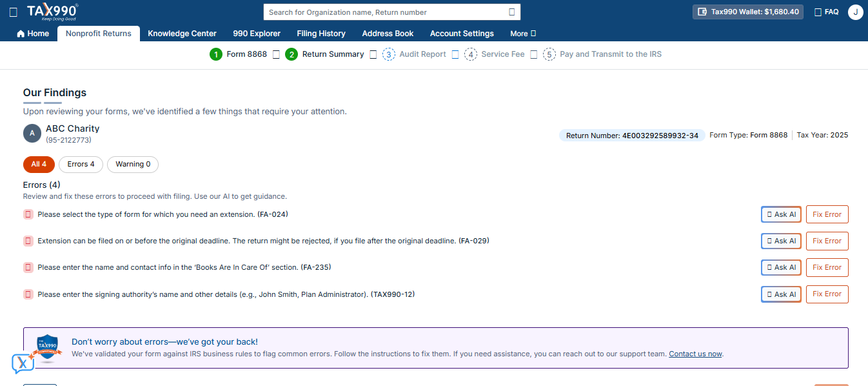
Task: Open the chat support widget icon
Action: (23, 363)
